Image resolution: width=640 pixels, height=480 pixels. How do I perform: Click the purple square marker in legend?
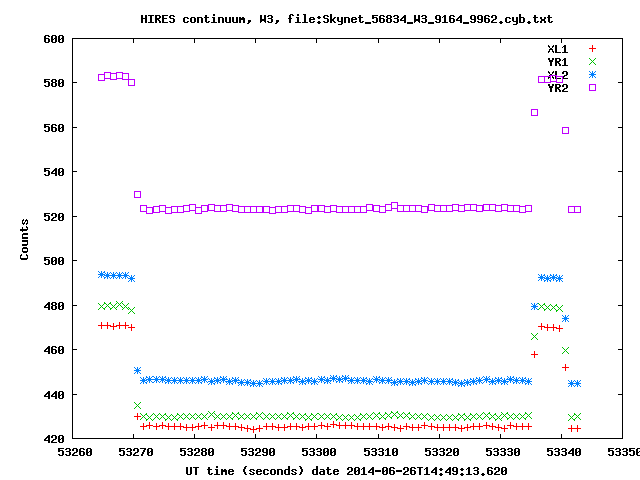pyautogui.click(x=592, y=87)
